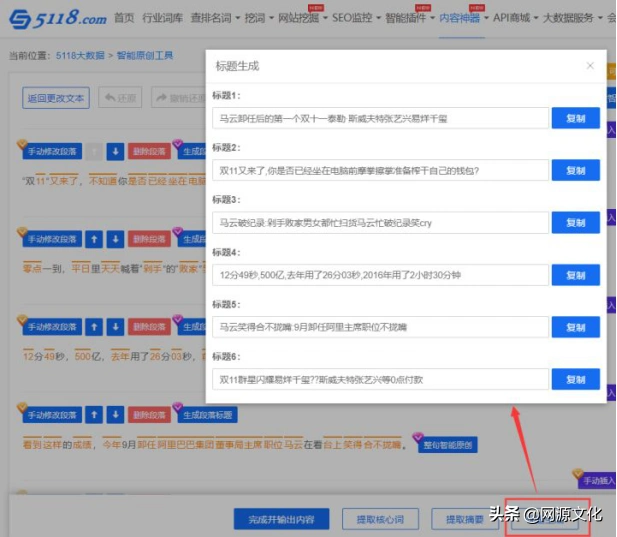This screenshot has height=537, width=617.
Task: Click 手动修改段落 for the '看到这样的成绩' paragraph
Action: tap(52, 415)
